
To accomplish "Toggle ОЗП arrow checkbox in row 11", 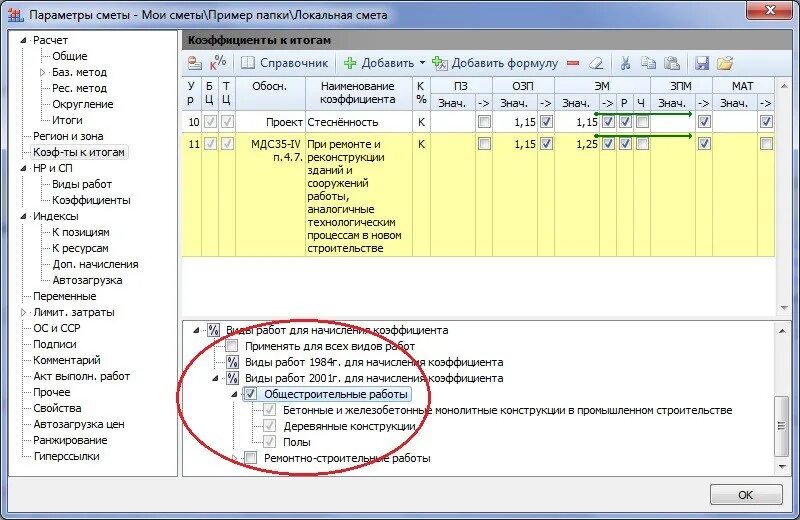I will [x=546, y=144].
